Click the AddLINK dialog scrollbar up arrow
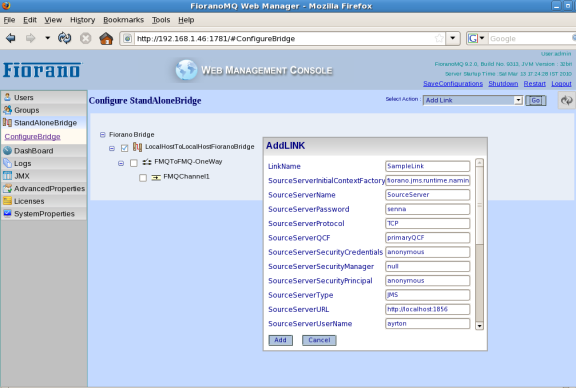The image size is (576, 388). coord(479,163)
